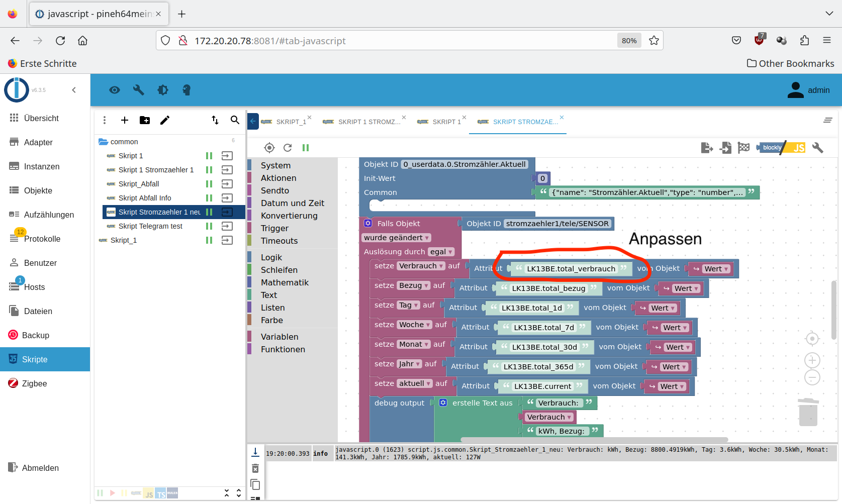Viewport: 842px width, 504px height.
Task: Open the tab list menu icon at right
Action: point(828,120)
